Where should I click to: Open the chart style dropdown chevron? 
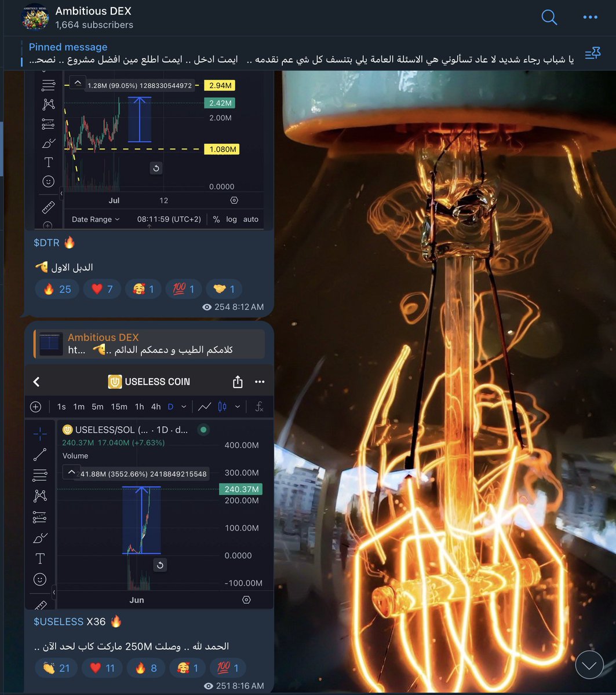(238, 406)
